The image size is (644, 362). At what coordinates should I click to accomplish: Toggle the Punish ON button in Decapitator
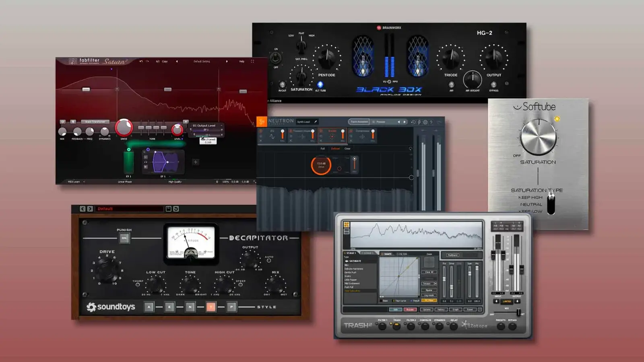[x=124, y=238]
